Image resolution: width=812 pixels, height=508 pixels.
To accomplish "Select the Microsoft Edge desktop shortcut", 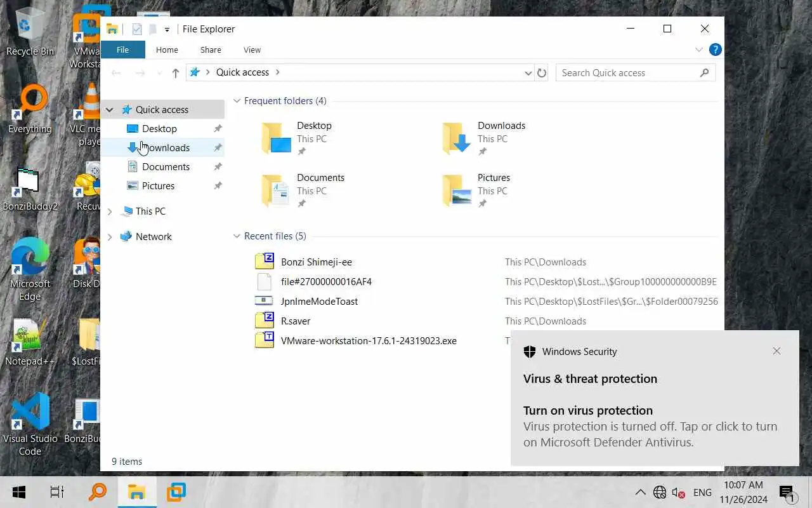I will pyautogui.click(x=30, y=269).
